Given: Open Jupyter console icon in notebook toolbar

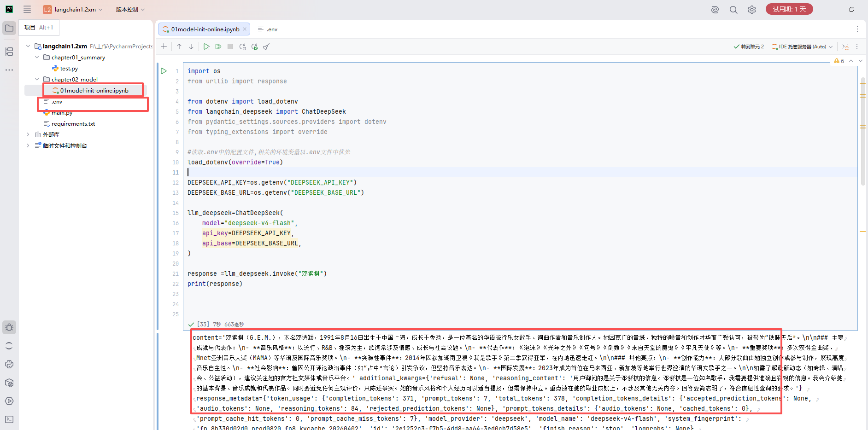Looking at the screenshot, I should [x=845, y=46].
